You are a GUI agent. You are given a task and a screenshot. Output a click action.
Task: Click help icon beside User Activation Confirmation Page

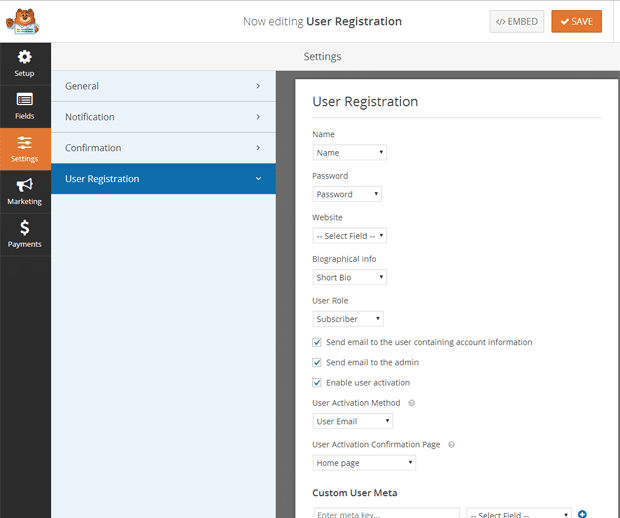coord(451,444)
